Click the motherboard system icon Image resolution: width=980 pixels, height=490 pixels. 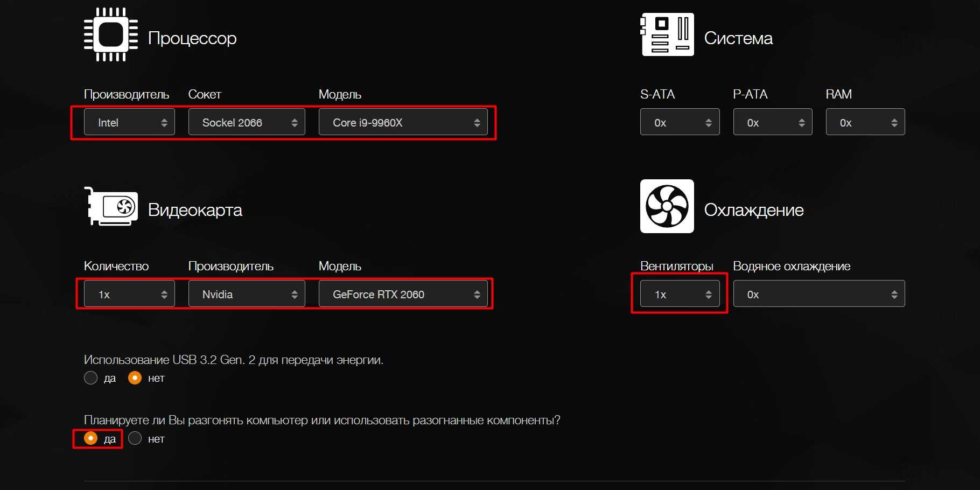[667, 35]
